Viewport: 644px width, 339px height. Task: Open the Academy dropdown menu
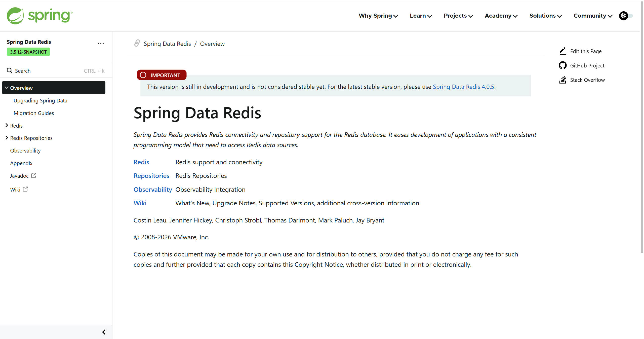(501, 16)
